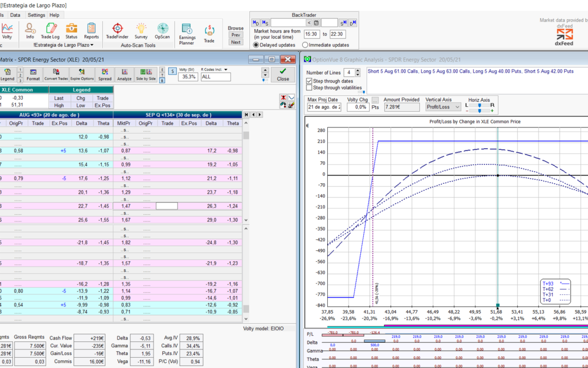Adjust the Horiz Axis zoom slider
Viewport: 588px width, 368px height.
tap(480, 111)
